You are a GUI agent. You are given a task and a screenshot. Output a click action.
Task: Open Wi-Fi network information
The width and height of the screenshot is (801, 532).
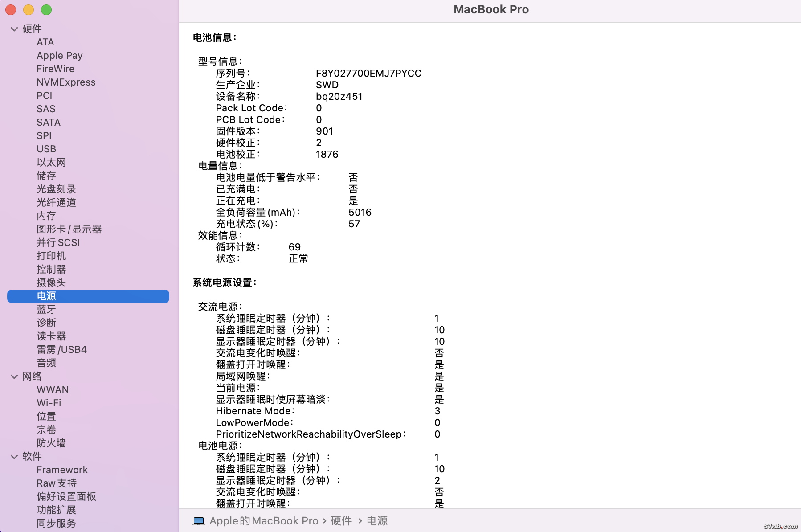[49, 403]
